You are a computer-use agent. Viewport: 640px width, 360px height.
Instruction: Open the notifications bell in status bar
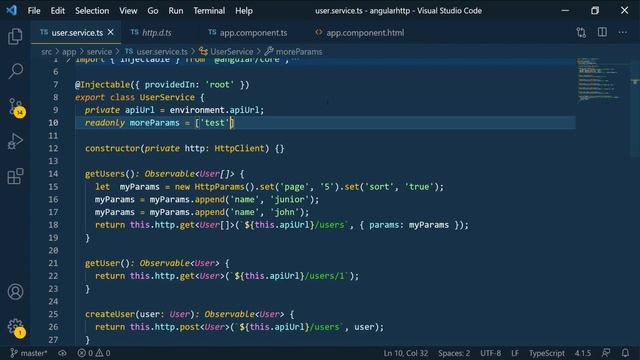pos(625,353)
